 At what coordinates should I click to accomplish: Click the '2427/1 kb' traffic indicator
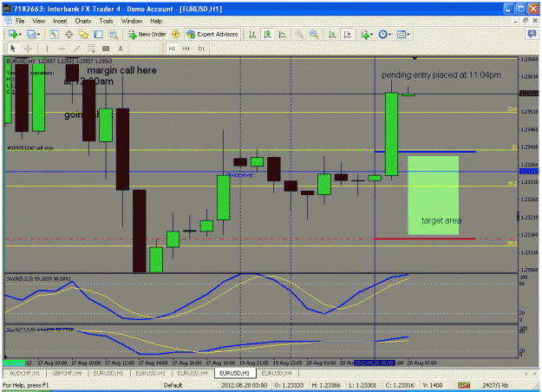(x=495, y=385)
